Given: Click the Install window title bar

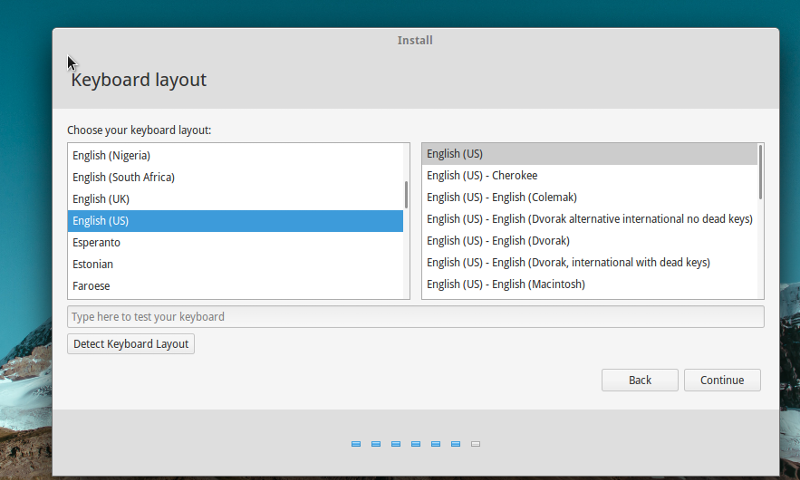Looking at the screenshot, I should pyautogui.click(x=415, y=40).
